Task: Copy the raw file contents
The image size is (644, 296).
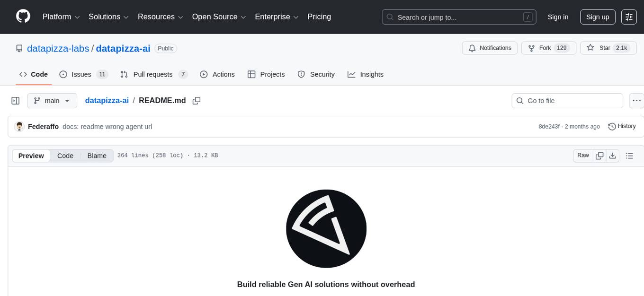Action: (x=599, y=155)
